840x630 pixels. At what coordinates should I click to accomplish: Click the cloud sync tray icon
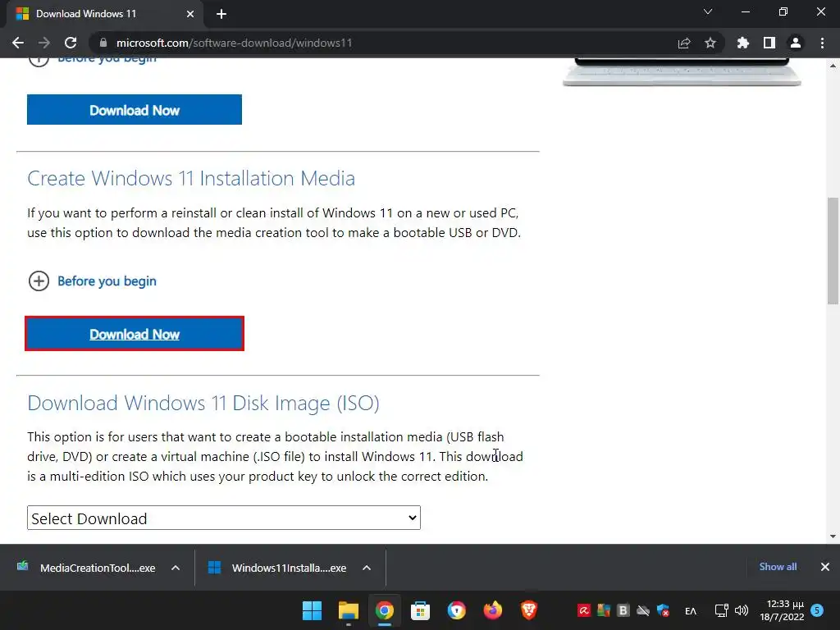point(643,610)
